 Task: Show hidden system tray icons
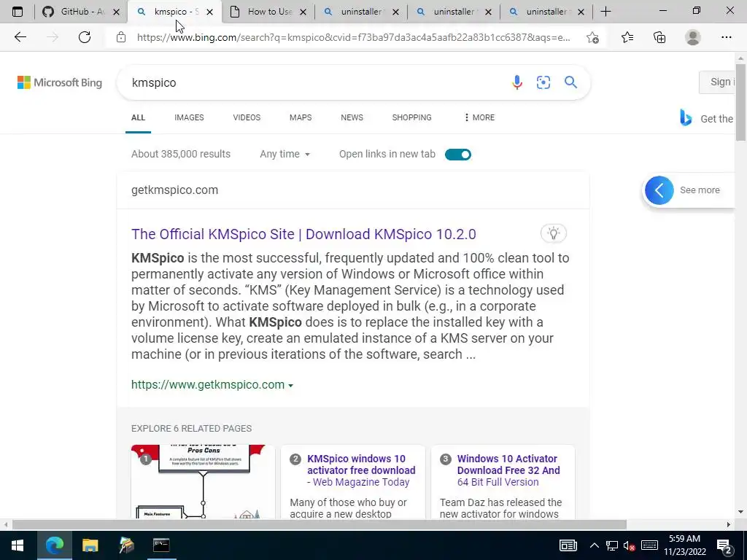point(594,545)
